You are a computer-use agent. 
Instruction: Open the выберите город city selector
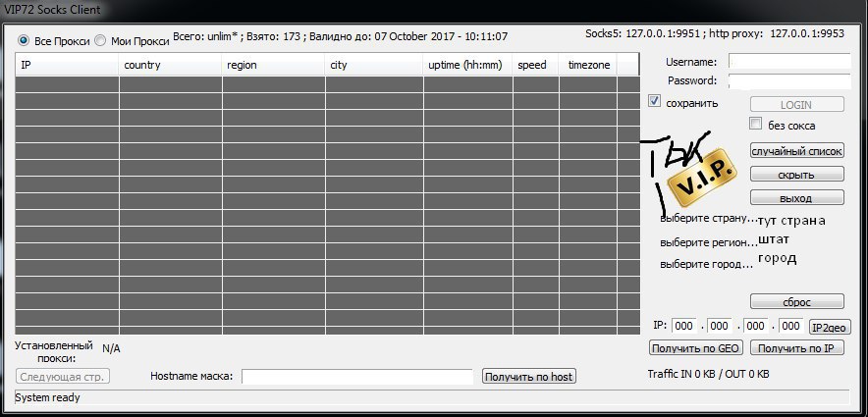706,264
